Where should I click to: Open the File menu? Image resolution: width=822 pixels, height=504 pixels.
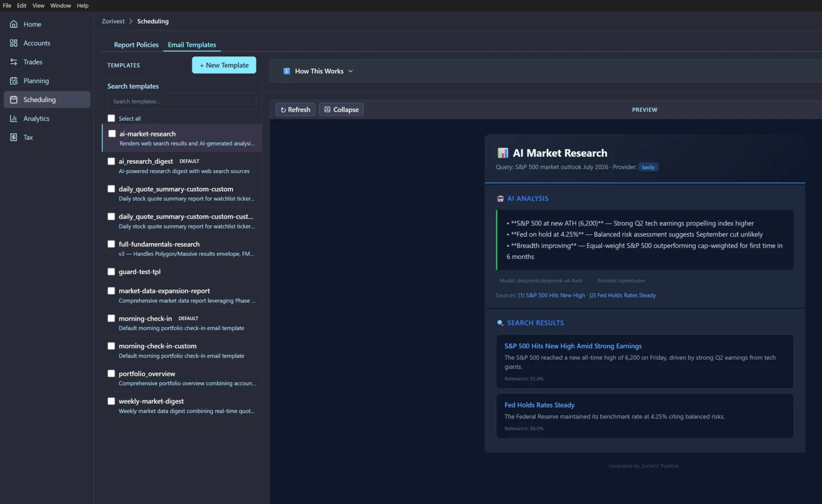7,5
